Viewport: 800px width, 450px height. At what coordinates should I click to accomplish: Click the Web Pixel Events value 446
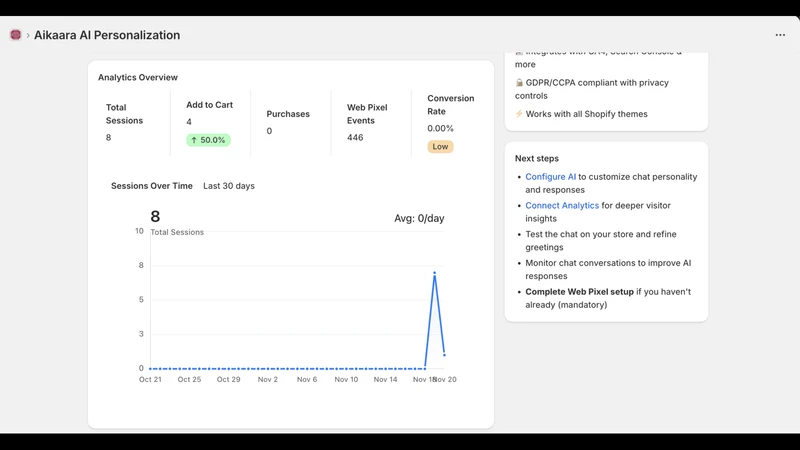(355, 137)
